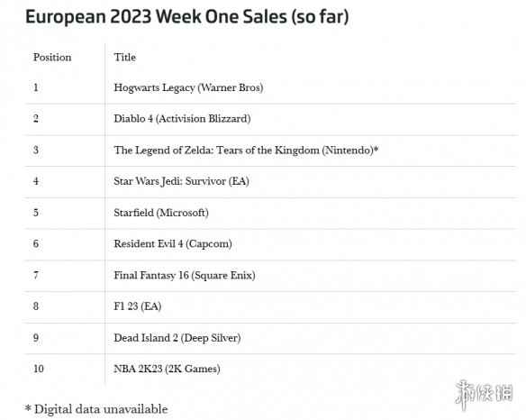
Task: Click the asterisk after (Nintendo)
Action: 376,149
